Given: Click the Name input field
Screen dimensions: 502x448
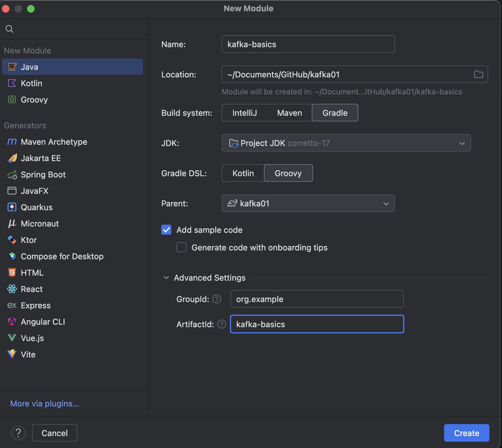Looking at the screenshot, I should click(x=308, y=44).
